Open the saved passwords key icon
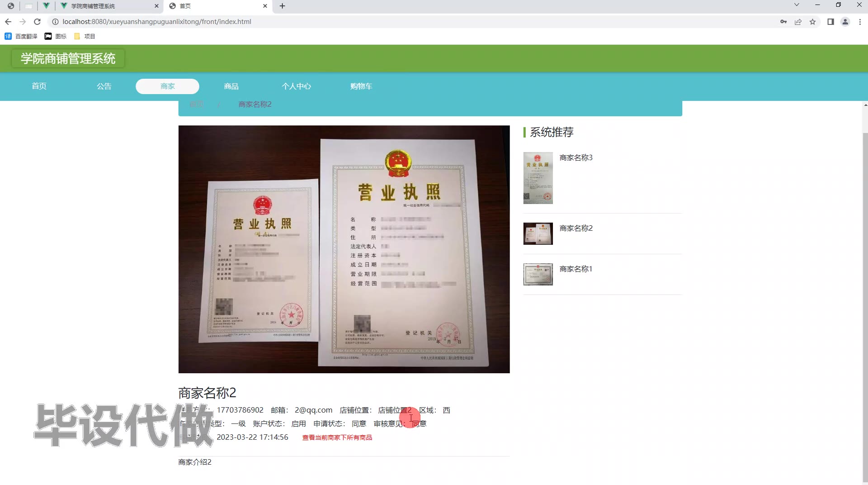868x485 pixels. (x=783, y=22)
